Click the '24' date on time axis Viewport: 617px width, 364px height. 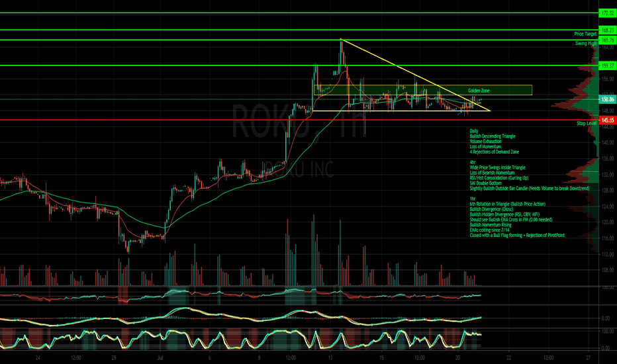click(38, 357)
